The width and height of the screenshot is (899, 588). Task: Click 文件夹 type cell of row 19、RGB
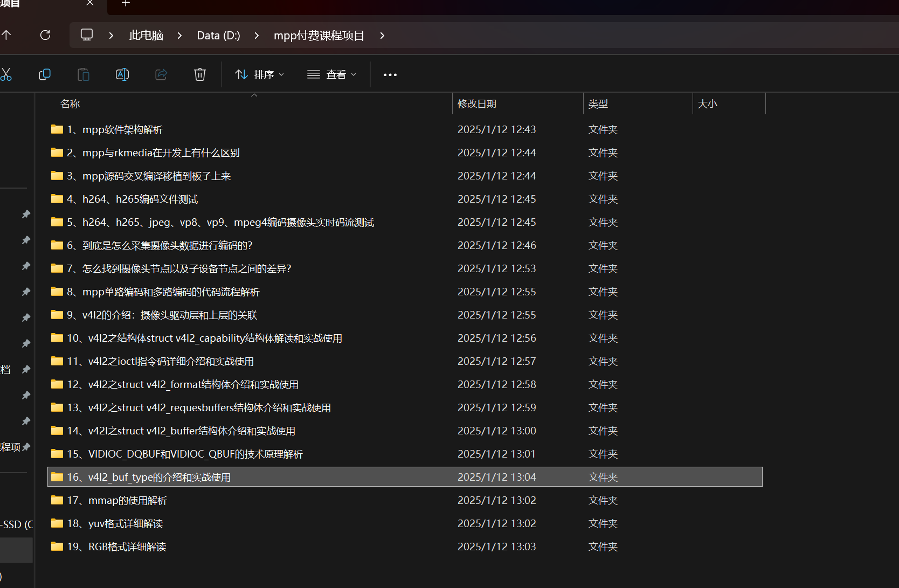click(603, 547)
